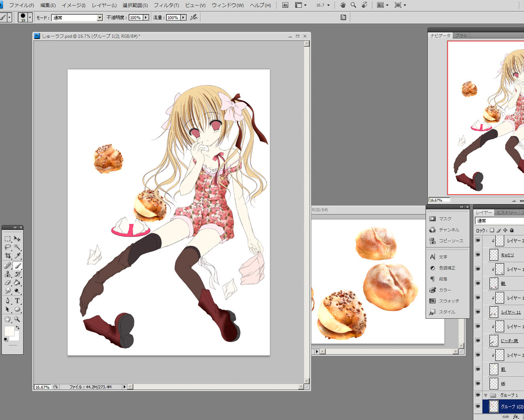Open the 色調補正 panel
The height and width of the screenshot is (420, 524).
tap(447, 268)
